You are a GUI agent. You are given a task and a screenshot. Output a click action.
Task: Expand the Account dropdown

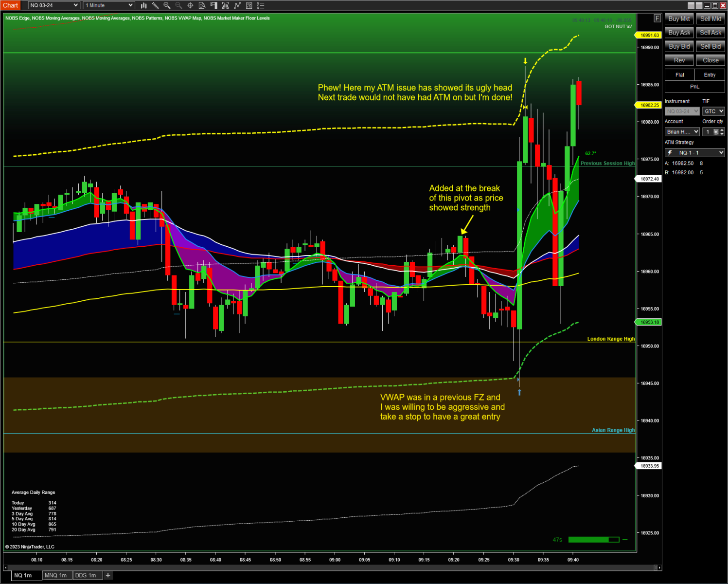682,132
